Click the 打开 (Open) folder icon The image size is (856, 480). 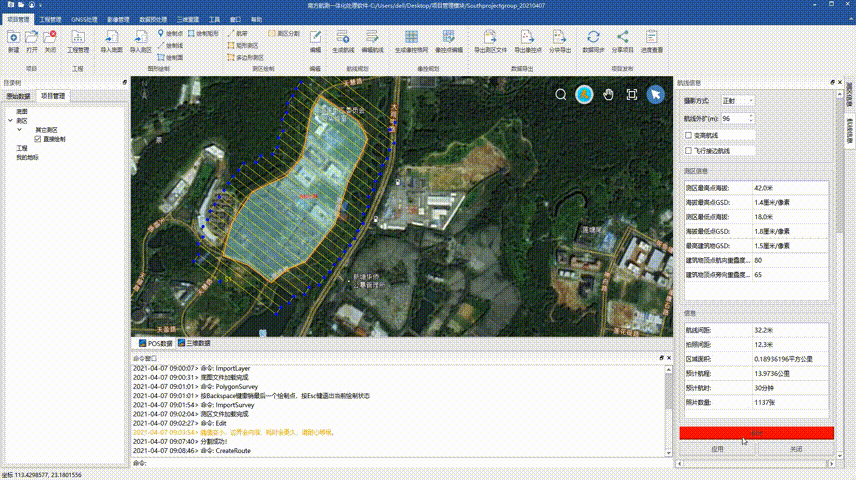(x=32, y=37)
